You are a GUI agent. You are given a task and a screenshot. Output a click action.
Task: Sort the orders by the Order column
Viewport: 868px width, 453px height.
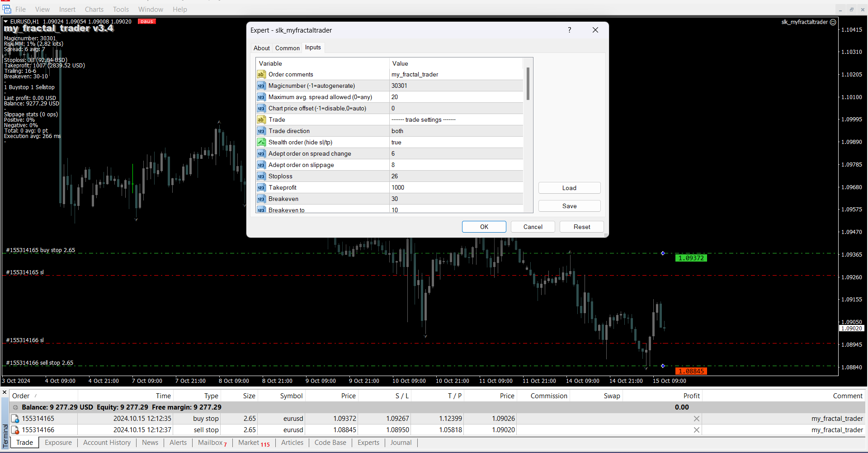click(x=21, y=396)
